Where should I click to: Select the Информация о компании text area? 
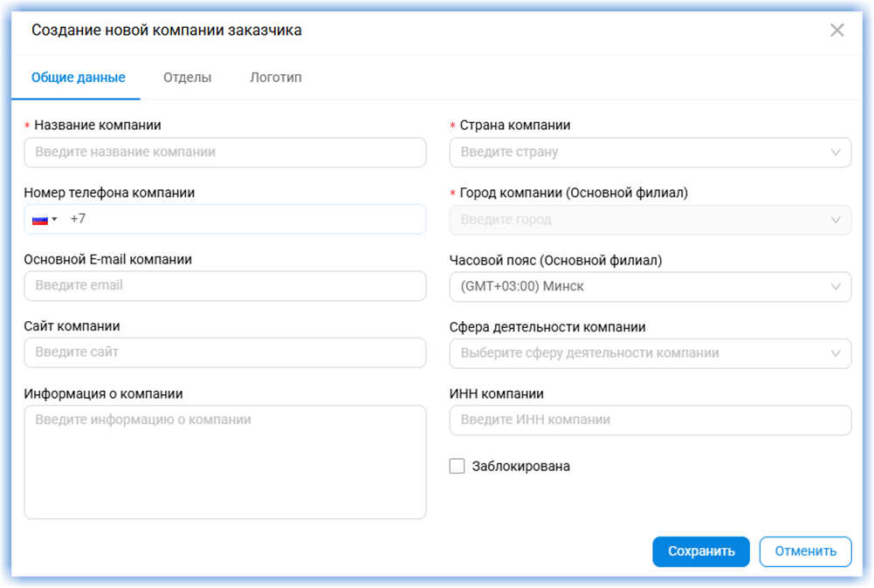pyautogui.click(x=224, y=454)
